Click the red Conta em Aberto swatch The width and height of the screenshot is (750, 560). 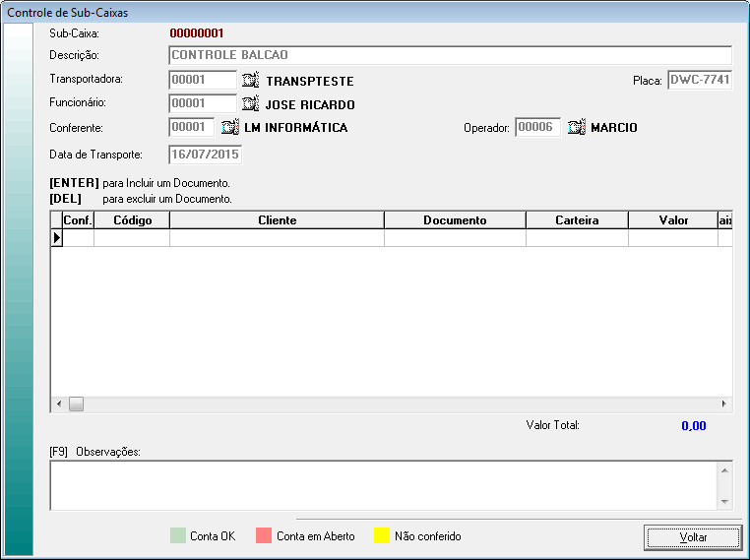pos(264,536)
